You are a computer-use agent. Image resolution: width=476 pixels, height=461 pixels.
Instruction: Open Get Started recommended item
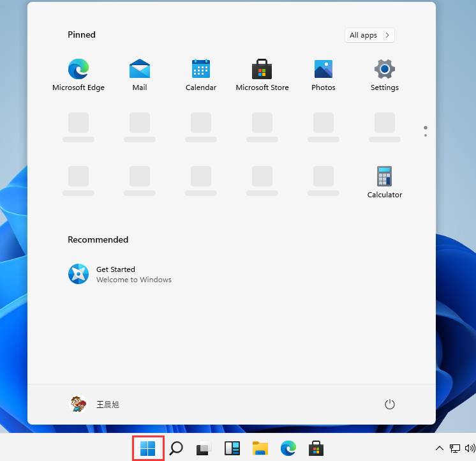(120, 274)
